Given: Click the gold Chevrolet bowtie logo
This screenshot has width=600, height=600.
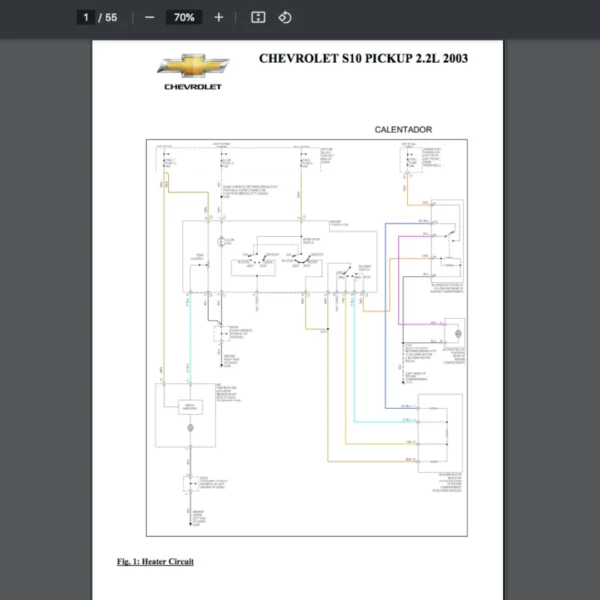Looking at the screenshot, I should point(193,66).
